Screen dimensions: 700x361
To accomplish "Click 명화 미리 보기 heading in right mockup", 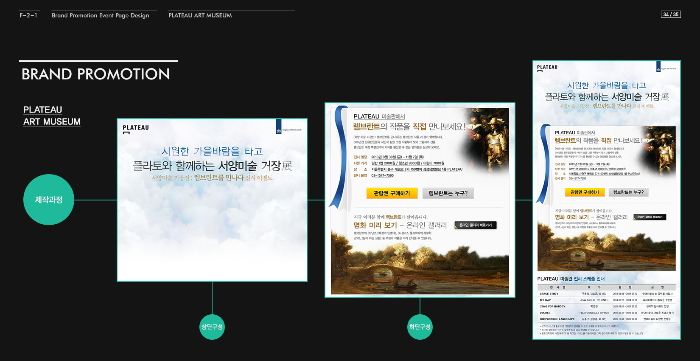I will tap(591, 217).
